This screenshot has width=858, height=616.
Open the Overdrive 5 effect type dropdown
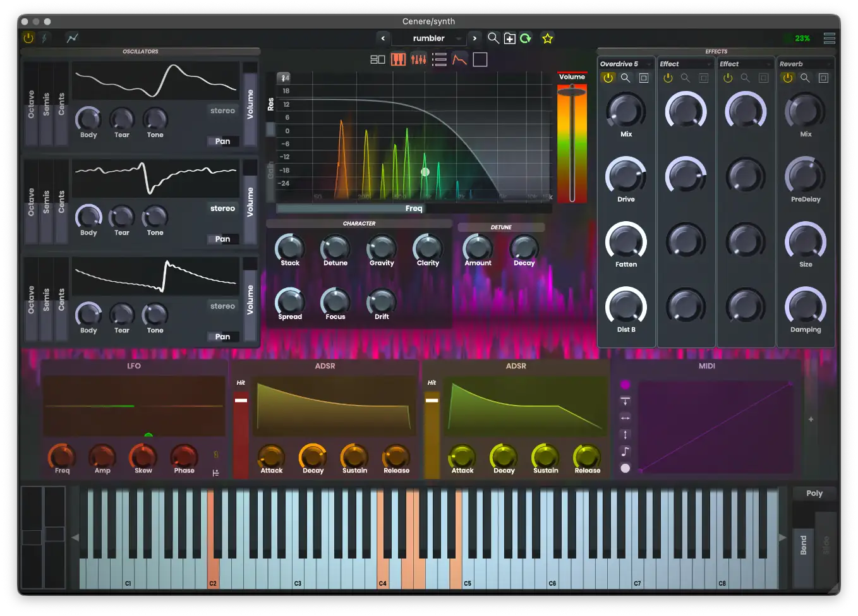pos(626,64)
